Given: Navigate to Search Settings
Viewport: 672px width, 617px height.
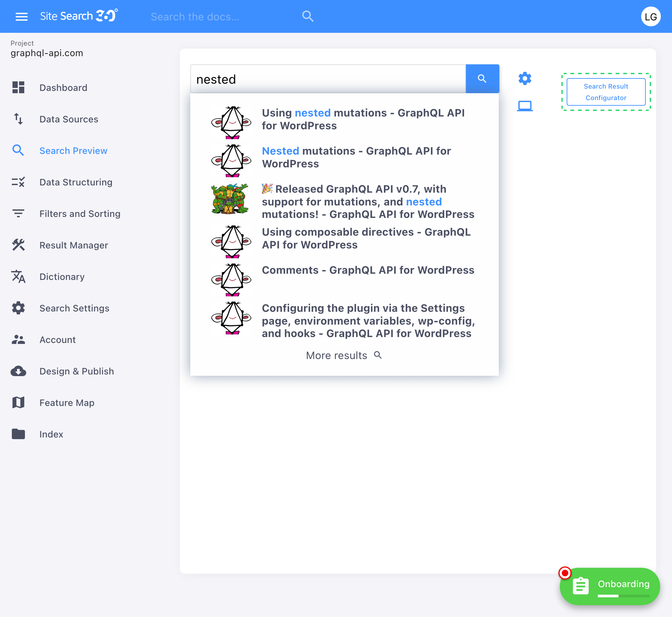Looking at the screenshot, I should [74, 308].
